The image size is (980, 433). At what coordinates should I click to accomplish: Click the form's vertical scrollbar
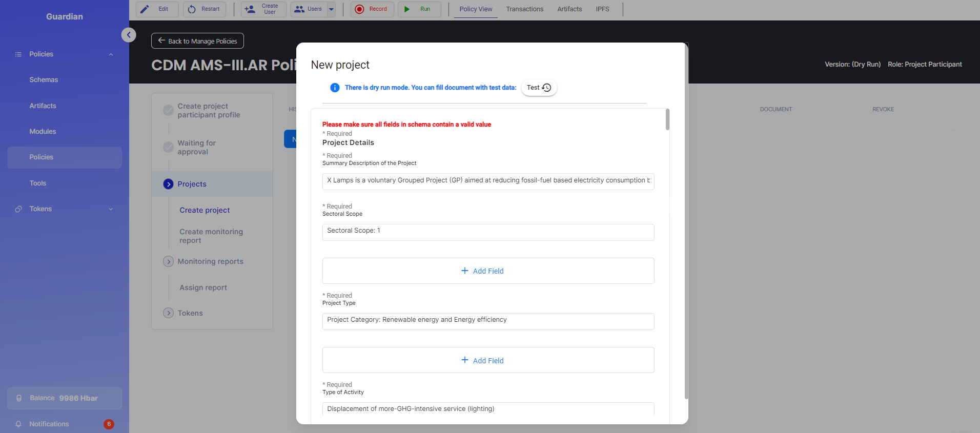[667, 120]
